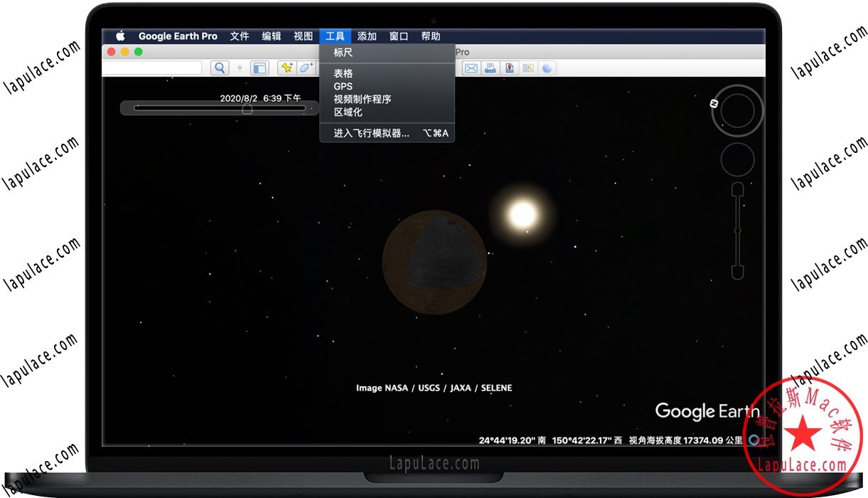The height and width of the screenshot is (498, 868).
Task: Open the 视图 menu in menu bar
Action: pyautogui.click(x=304, y=36)
